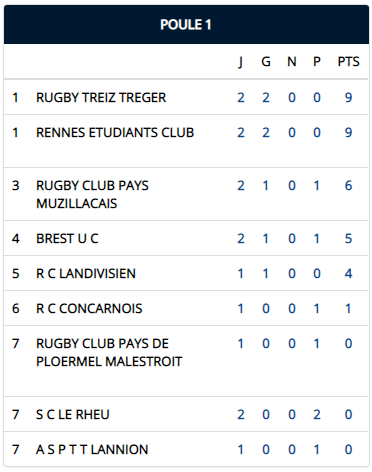This screenshot has height=472, width=372.
Task: Open RUGBY CLUB PAYS DE PLOERMEL MALESTROIT
Action: pyautogui.click(x=109, y=353)
